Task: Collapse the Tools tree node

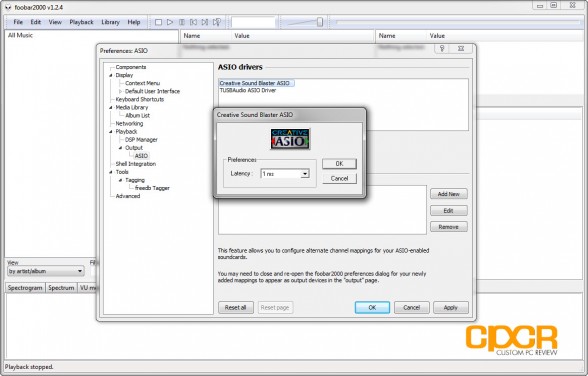Action: tap(111, 172)
